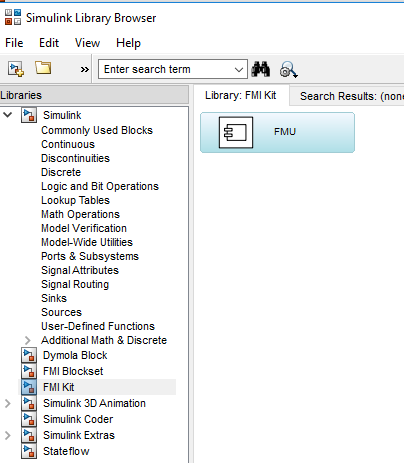Select the Additional Math & Discrete label
This screenshot has height=463, width=404.
click(104, 340)
